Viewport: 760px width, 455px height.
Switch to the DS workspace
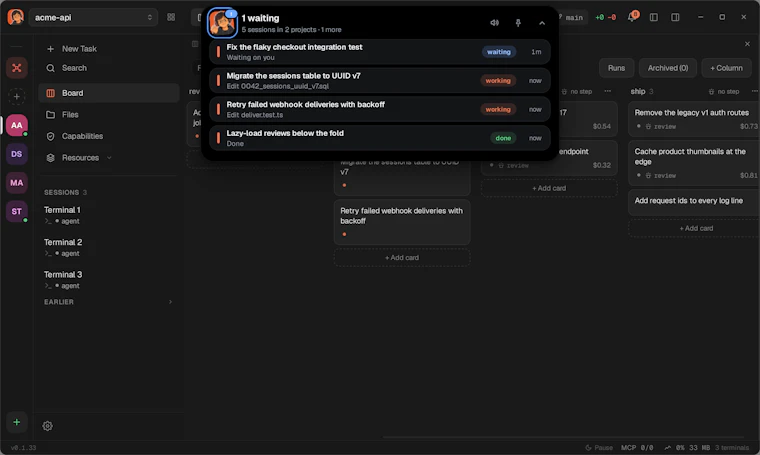pyautogui.click(x=16, y=154)
